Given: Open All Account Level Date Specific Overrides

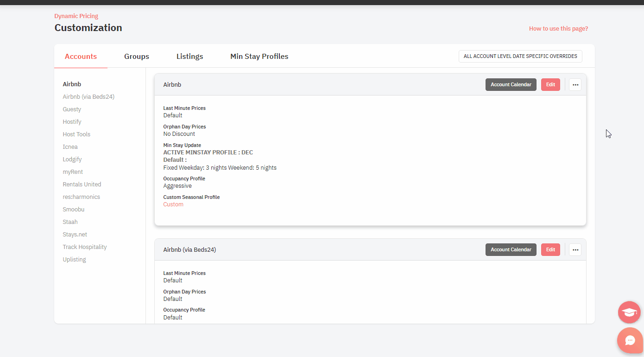Looking at the screenshot, I should point(520,56).
